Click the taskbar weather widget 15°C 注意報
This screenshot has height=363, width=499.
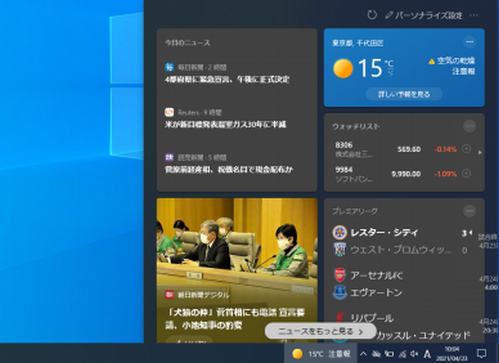321,354
